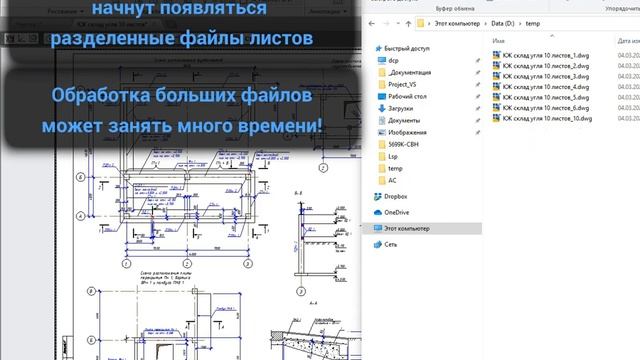Select 'Data (D:)' in address breadcrumb
640x360 pixels.
click(502, 24)
